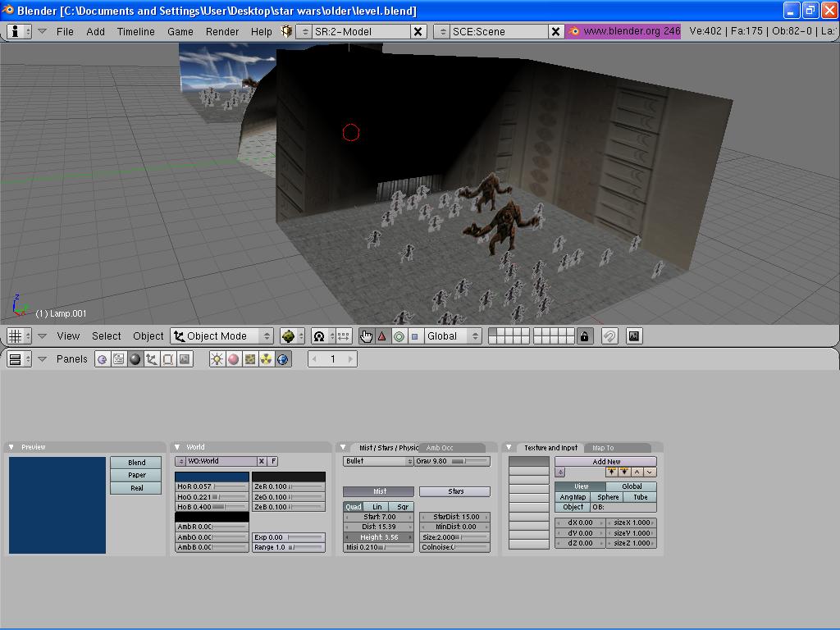840x630 pixels.
Task: Toggle the 3D transform manipulator hand icon
Action: pyautogui.click(x=366, y=336)
